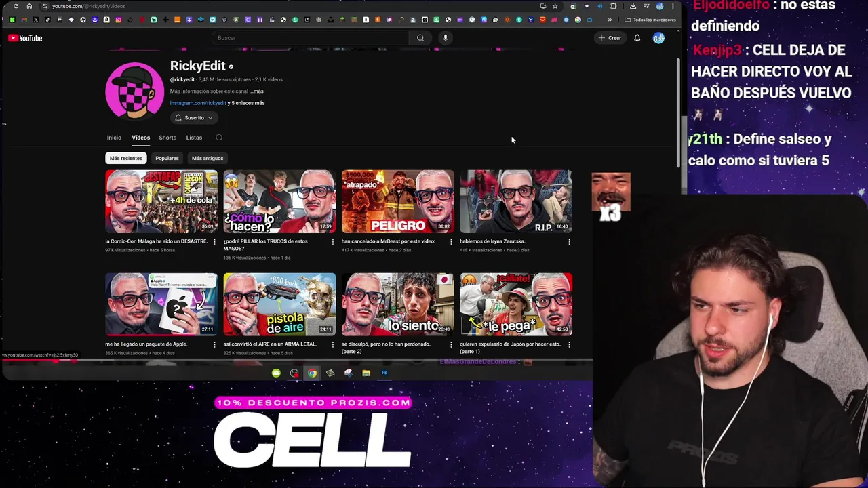Click title 'han cancelado a MrBeast por este vídeo:'

389,241
